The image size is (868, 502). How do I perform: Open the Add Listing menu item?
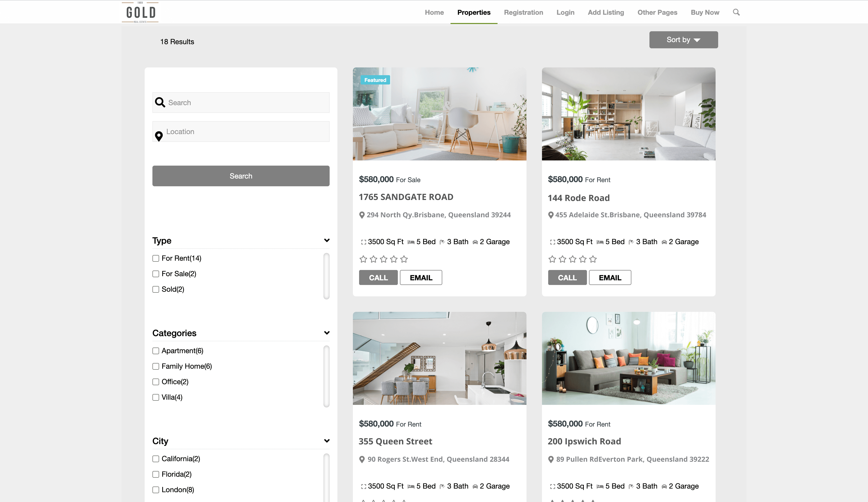click(606, 12)
